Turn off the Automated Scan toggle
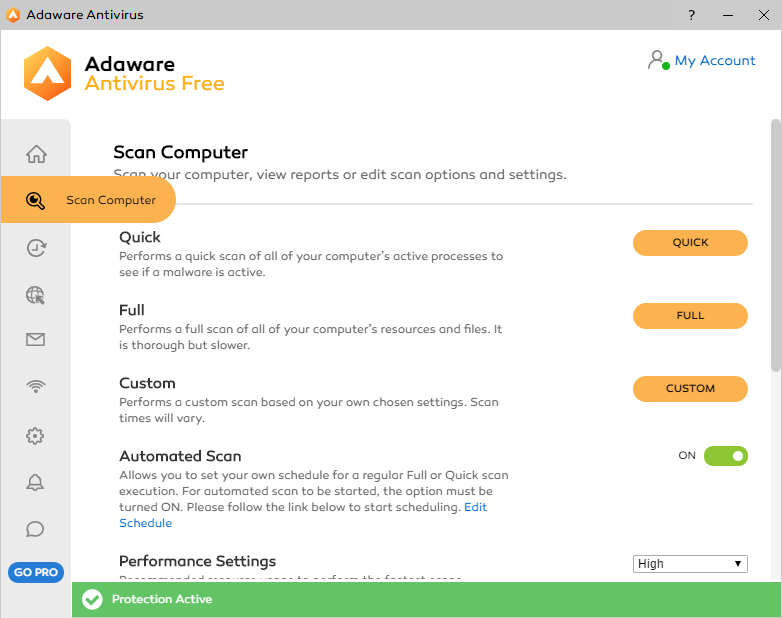The image size is (782, 618). coord(725,456)
